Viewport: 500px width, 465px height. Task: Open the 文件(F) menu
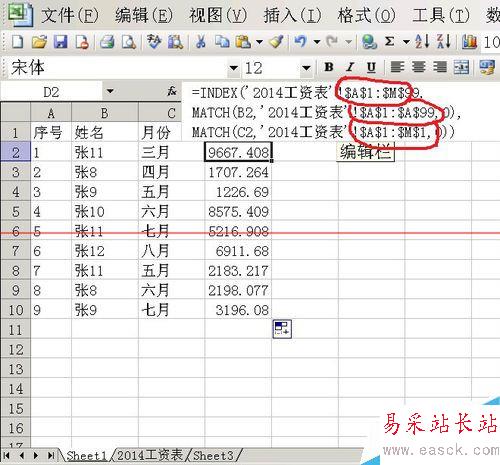[70, 15]
